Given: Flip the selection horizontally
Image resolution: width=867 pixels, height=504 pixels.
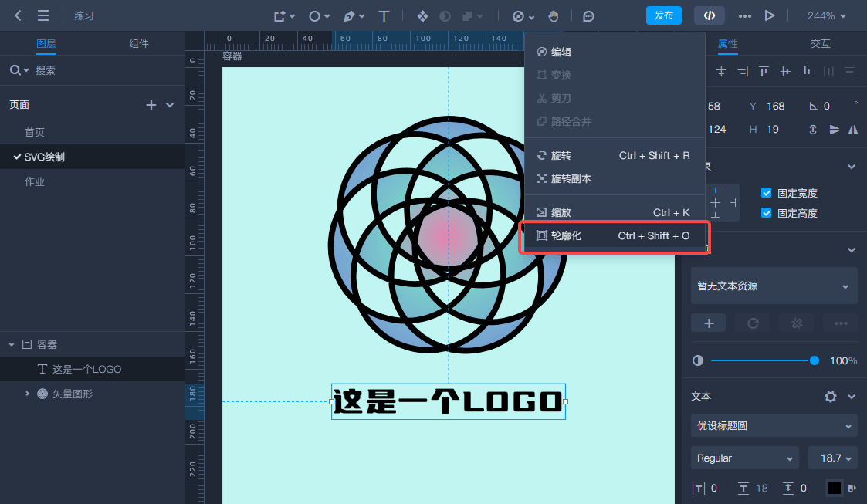Looking at the screenshot, I should click(852, 130).
